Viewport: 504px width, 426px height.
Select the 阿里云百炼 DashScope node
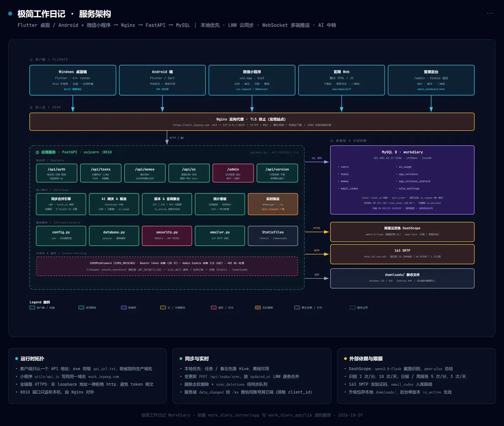coord(402,232)
